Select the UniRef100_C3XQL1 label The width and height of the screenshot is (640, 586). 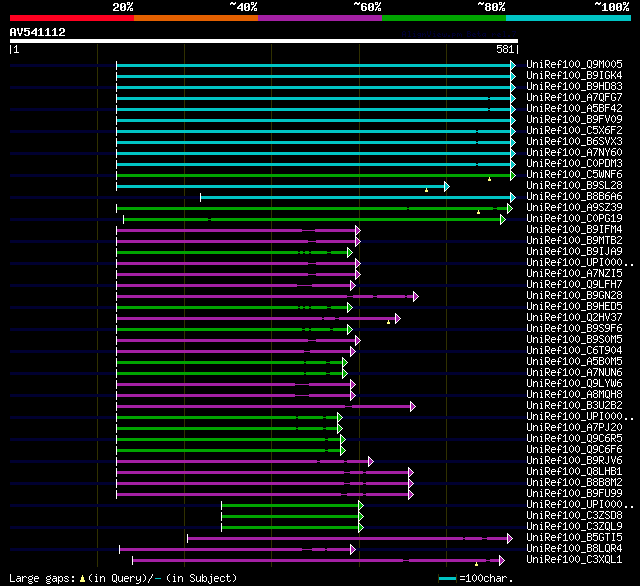pos(574,560)
